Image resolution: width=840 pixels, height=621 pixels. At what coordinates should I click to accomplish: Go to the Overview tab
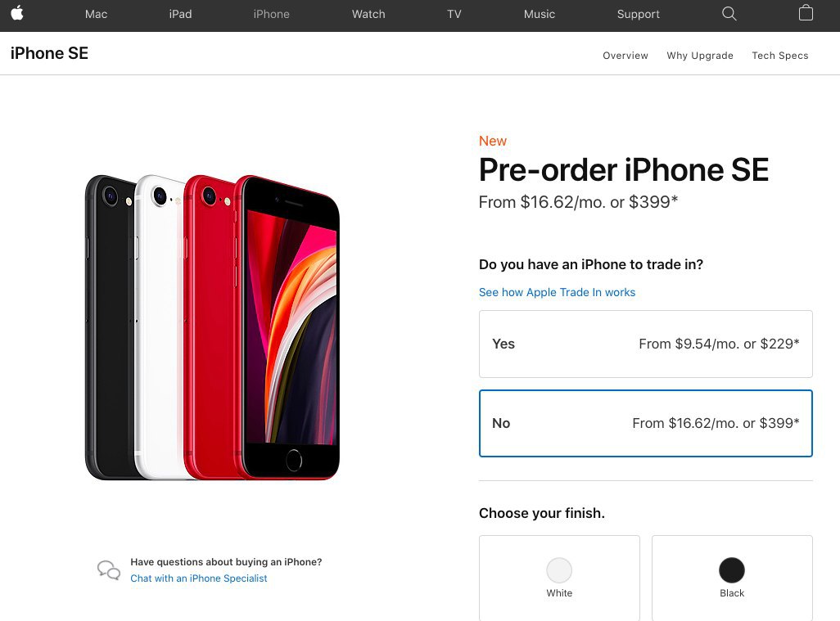pyautogui.click(x=625, y=56)
